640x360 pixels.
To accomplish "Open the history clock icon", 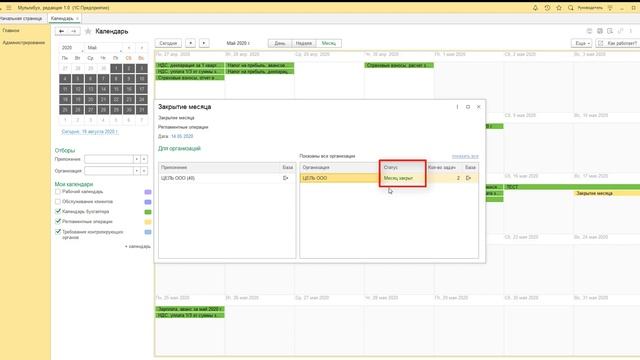I will 547,8.
